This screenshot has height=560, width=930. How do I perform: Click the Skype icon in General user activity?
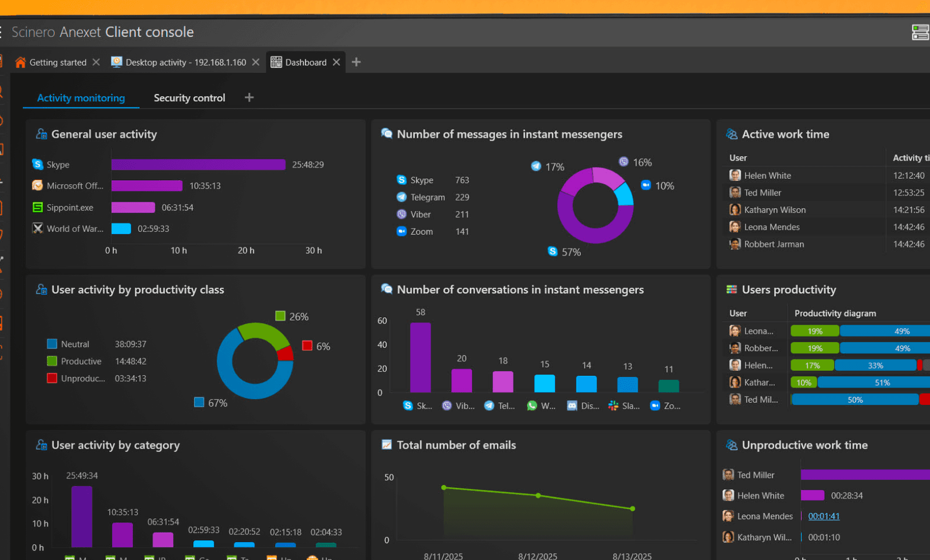(38, 164)
